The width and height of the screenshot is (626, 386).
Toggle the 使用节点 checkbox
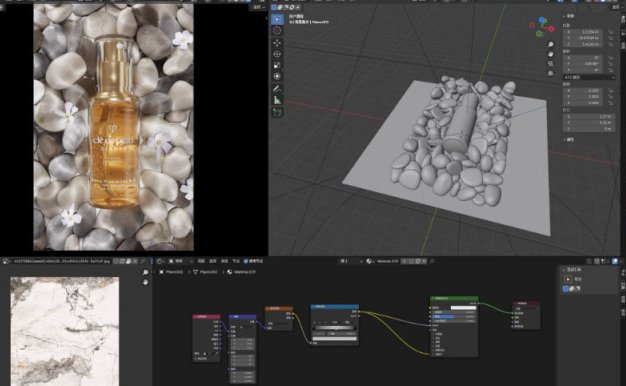click(246, 261)
